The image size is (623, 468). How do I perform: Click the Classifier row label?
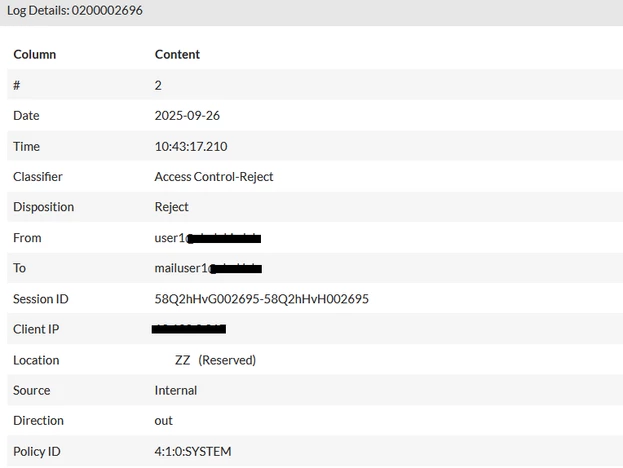click(38, 177)
